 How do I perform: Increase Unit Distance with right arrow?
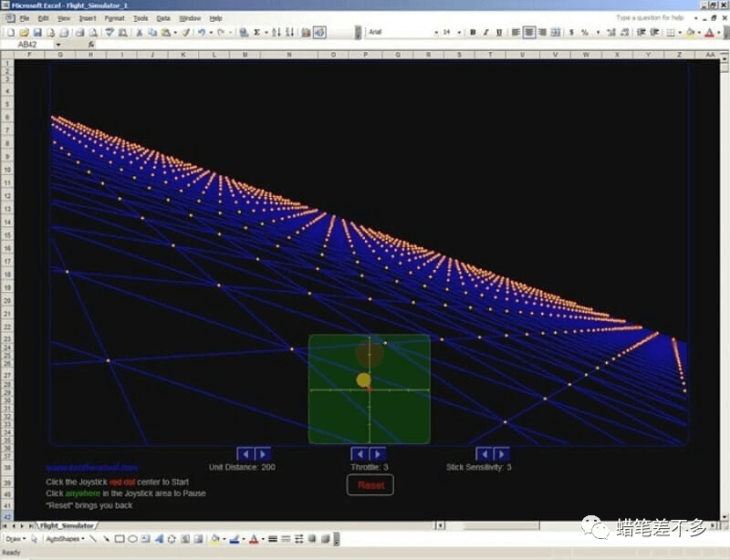pos(263,454)
